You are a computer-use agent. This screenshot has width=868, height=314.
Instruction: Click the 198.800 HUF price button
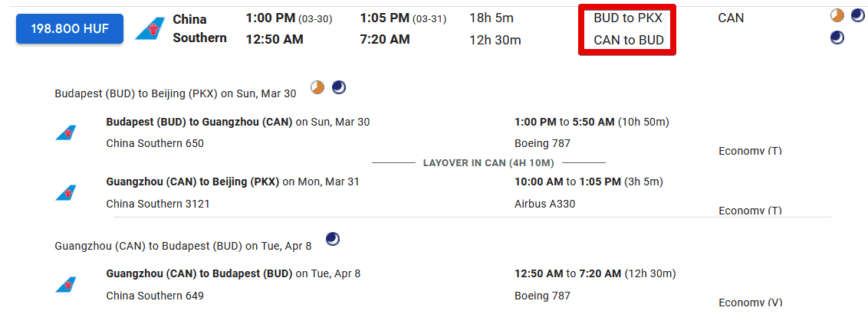(x=70, y=28)
